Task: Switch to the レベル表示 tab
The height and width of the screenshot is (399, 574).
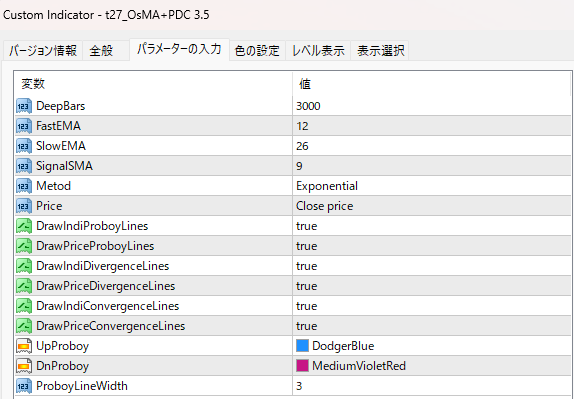Action: click(x=318, y=51)
